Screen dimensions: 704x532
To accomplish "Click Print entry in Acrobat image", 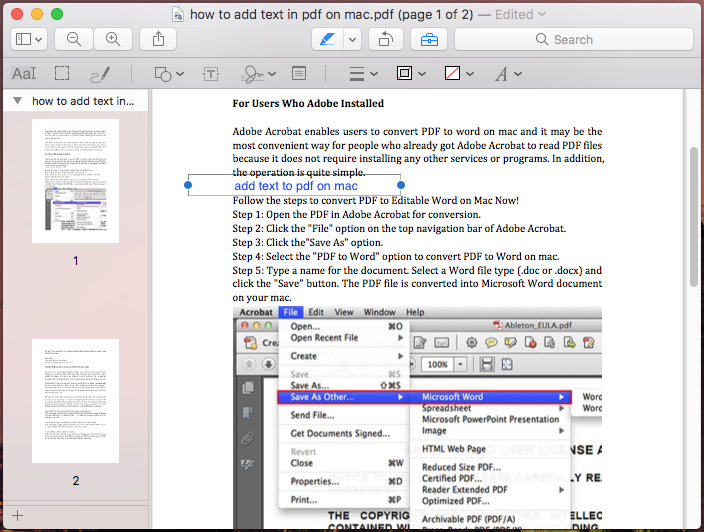I will (344, 500).
